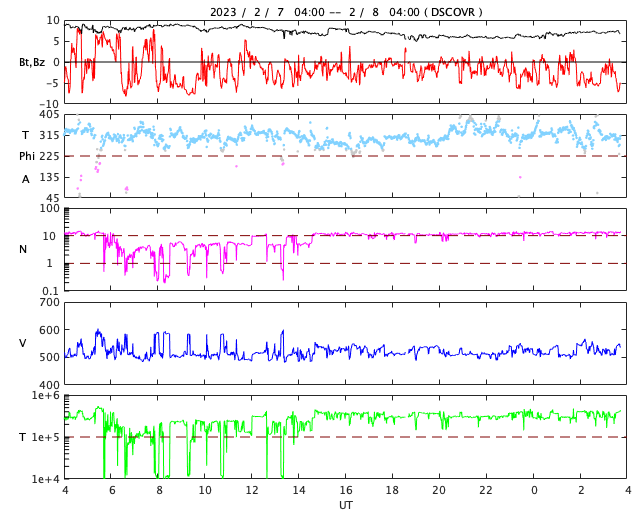
Task: Click the 1e+6 temperature tick label
Action: coord(46,395)
